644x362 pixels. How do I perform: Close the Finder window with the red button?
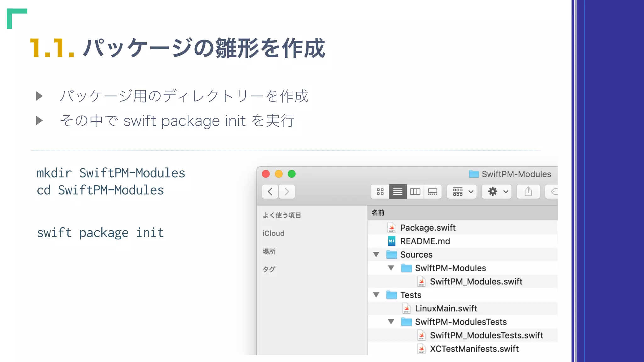tap(266, 174)
